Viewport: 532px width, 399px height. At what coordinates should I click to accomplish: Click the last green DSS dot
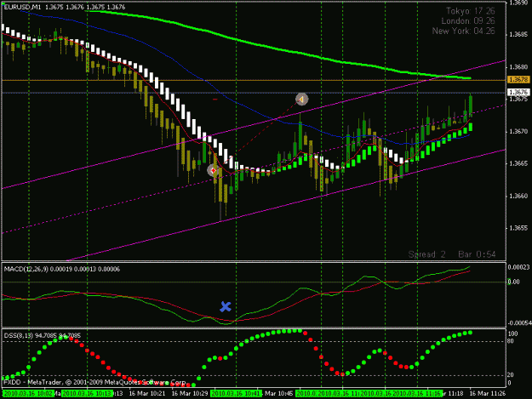pos(470,333)
